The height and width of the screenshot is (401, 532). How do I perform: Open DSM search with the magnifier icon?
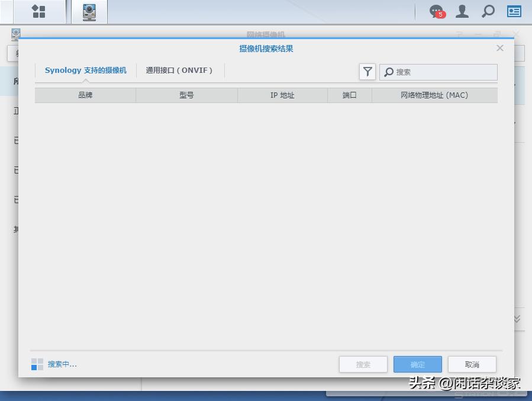click(488, 11)
